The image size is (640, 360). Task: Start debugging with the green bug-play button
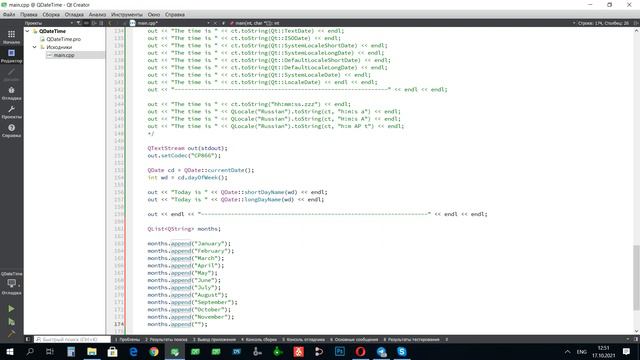coord(11,322)
